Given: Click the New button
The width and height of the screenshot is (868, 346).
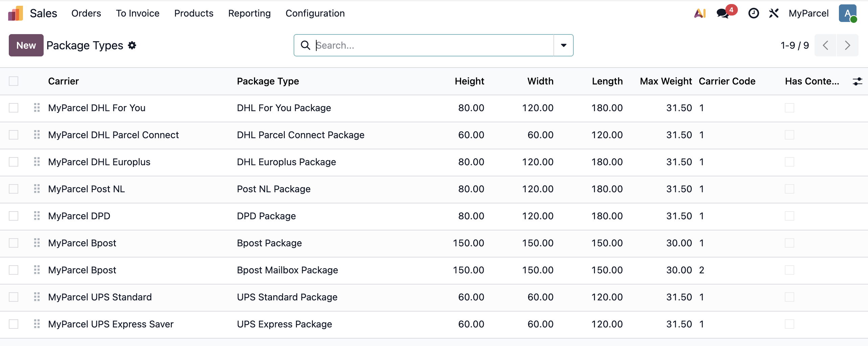Looking at the screenshot, I should tap(26, 45).
